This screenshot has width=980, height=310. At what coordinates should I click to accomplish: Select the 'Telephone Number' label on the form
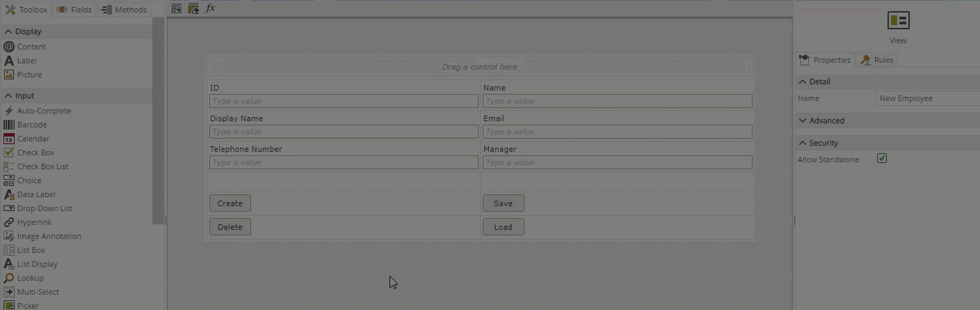(246, 149)
